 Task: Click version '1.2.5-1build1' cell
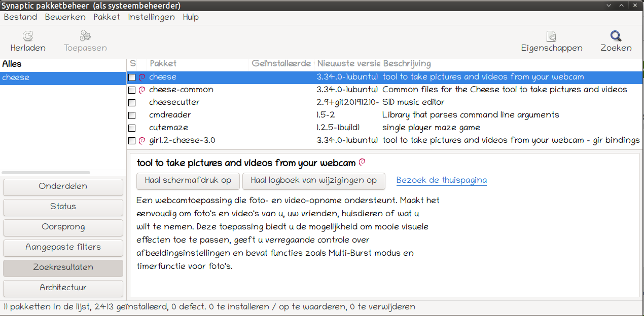point(337,128)
